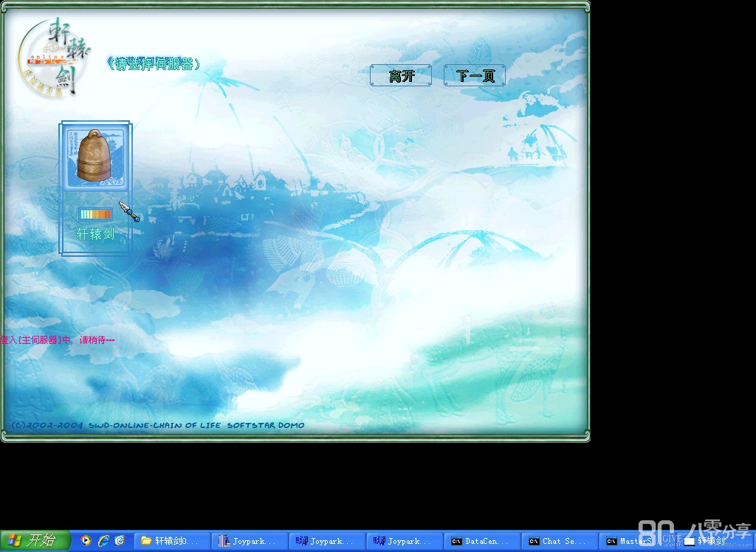This screenshot has height=552, width=756.
Task: Click the 离开 (Leave) button
Action: [401, 75]
